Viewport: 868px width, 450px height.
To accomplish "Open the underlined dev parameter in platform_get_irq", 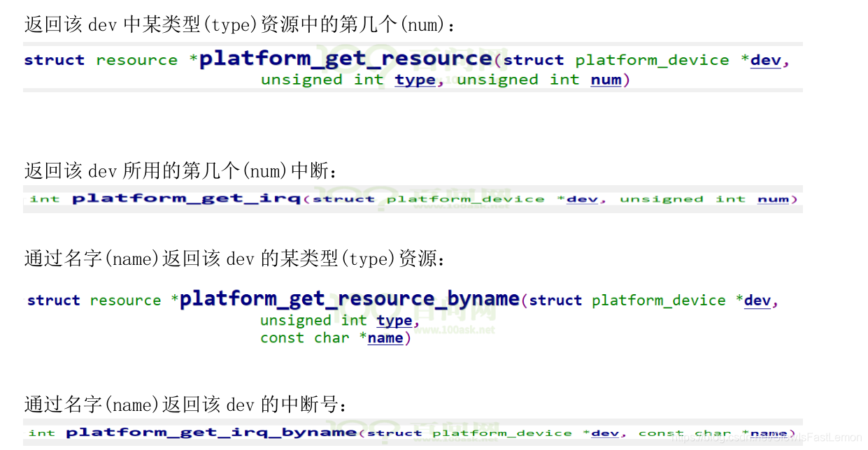I will point(583,199).
